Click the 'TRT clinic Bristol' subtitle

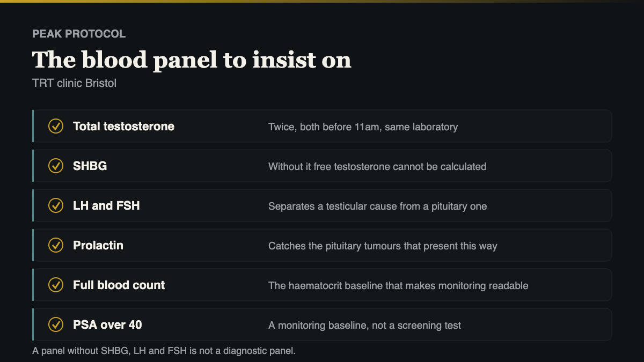(74, 84)
